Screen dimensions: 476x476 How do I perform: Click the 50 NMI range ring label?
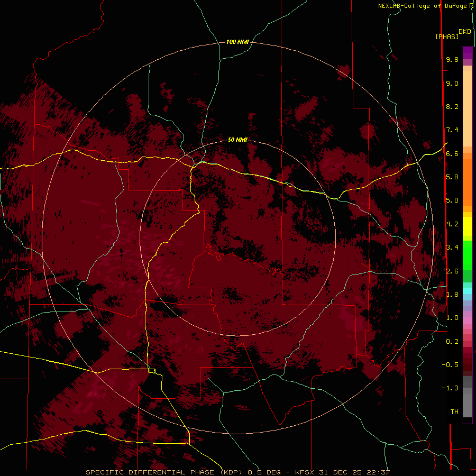[237, 140]
